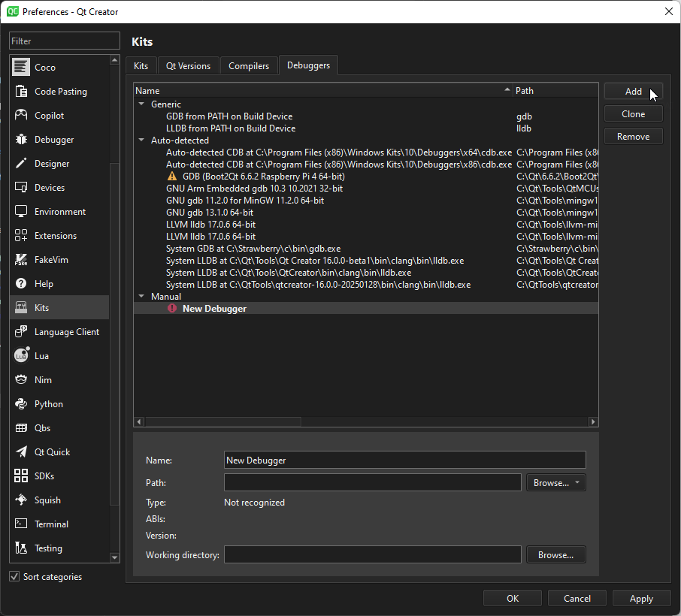This screenshot has width=681, height=616.
Task: Select Auto-detected CDB x86 row
Action: click(x=366, y=165)
